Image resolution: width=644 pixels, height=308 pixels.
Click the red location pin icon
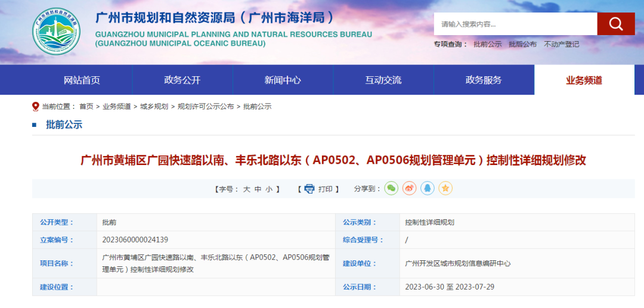point(35,107)
